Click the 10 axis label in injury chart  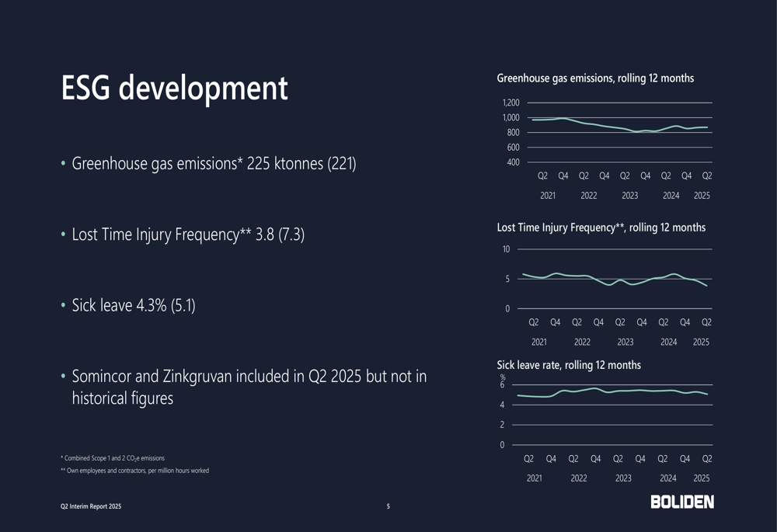click(x=506, y=249)
